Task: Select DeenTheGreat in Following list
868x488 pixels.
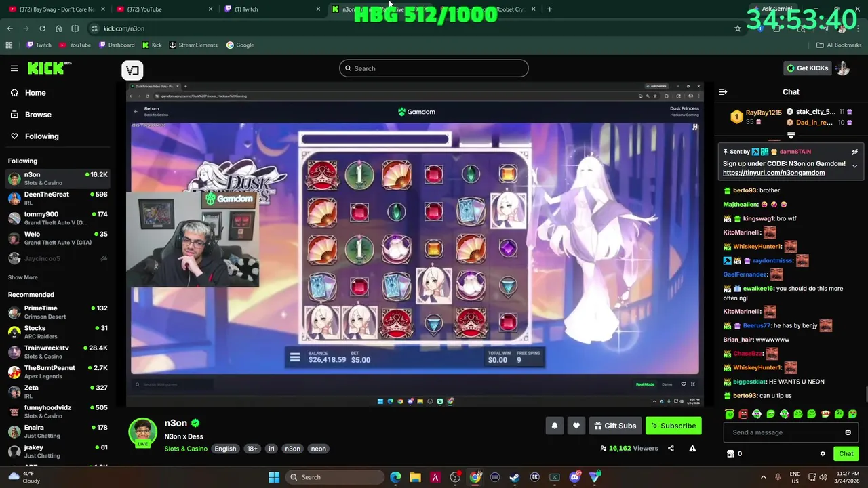Action: (x=58, y=199)
